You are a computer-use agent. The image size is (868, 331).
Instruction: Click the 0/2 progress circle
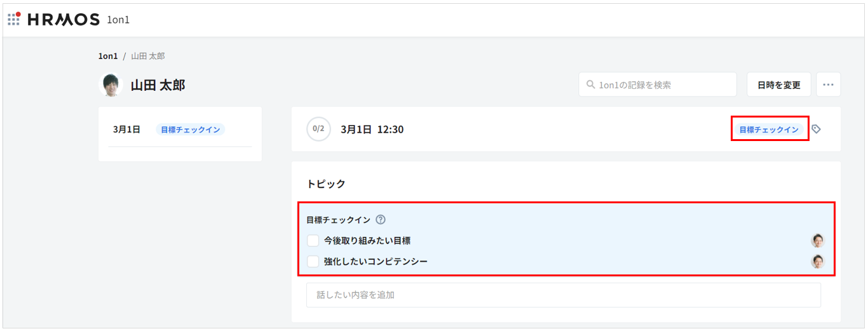click(x=318, y=129)
